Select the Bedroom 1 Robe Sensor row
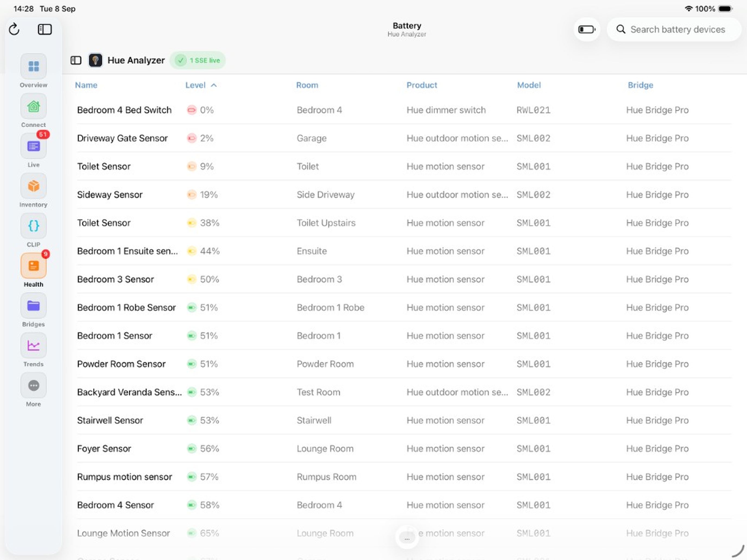Image resolution: width=747 pixels, height=560 pixels. (404, 307)
